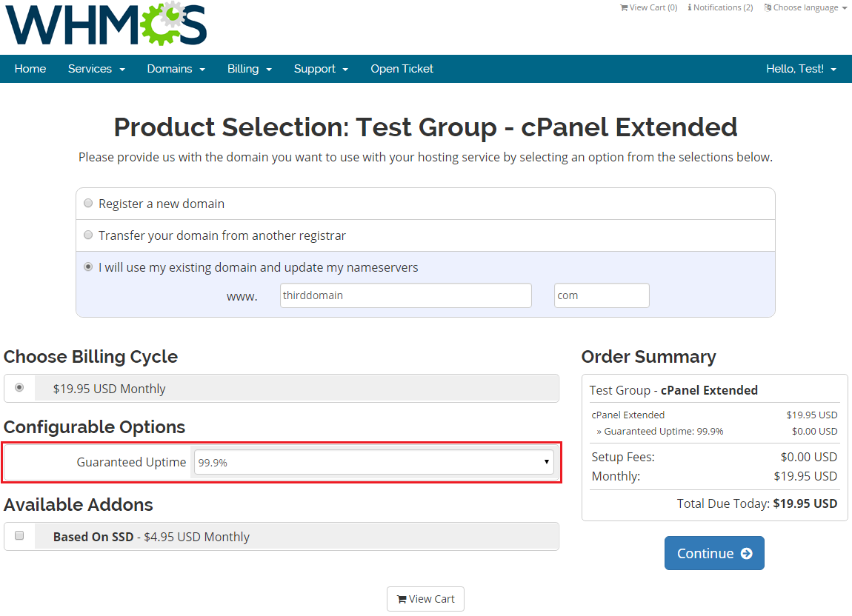Viewport: 852px width, 616px height.
Task: Click the language icon beside Choose language
Action: 768,7
